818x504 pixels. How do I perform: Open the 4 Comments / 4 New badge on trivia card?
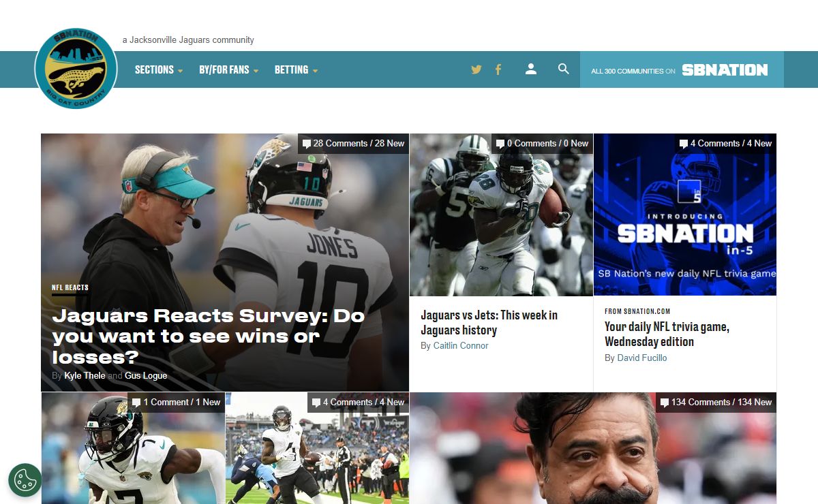(725, 144)
